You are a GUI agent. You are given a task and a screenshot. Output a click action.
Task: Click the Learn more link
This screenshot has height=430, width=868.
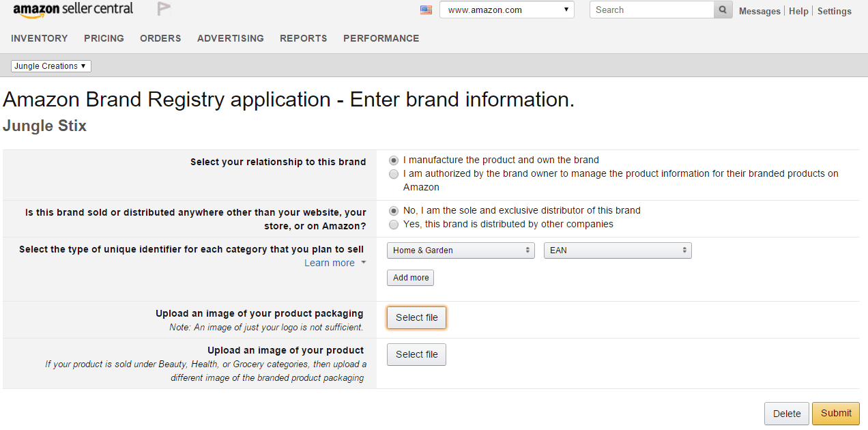330,263
